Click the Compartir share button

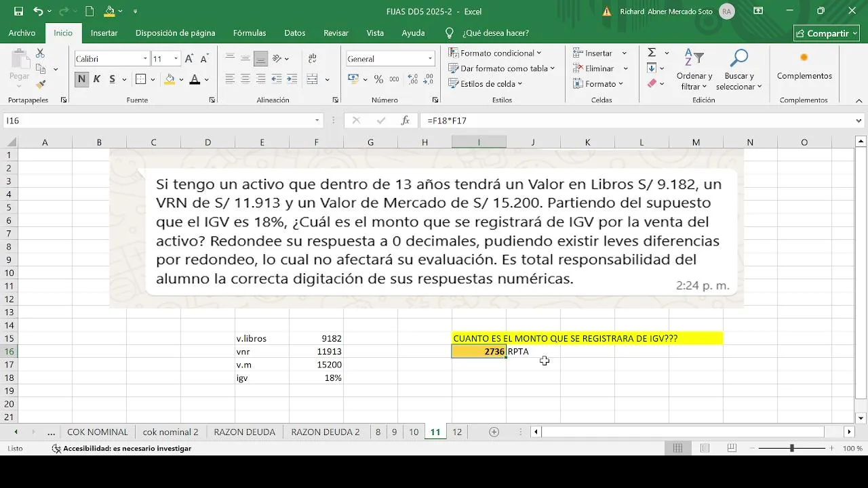[x=827, y=33]
